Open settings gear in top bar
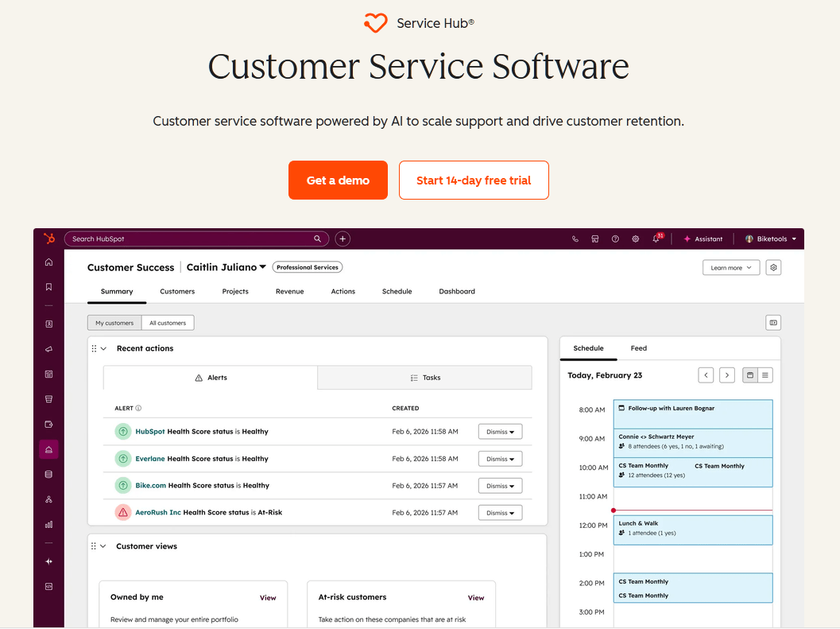 click(635, 239)
